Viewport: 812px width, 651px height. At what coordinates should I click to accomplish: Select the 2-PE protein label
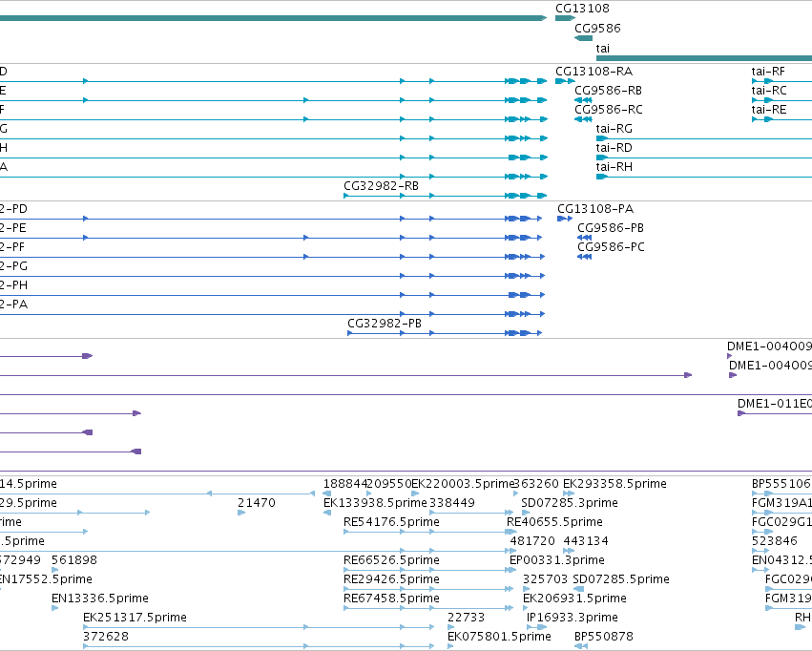[x=13, y=228]
